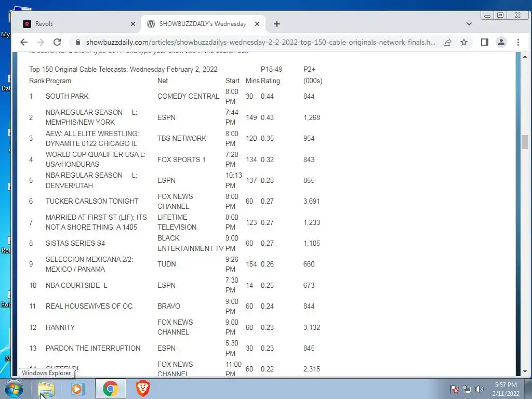Screen dimensions: 532x399
Task: Click the LIFETIME TELEVISION network cell
Action: pos(177,222)
